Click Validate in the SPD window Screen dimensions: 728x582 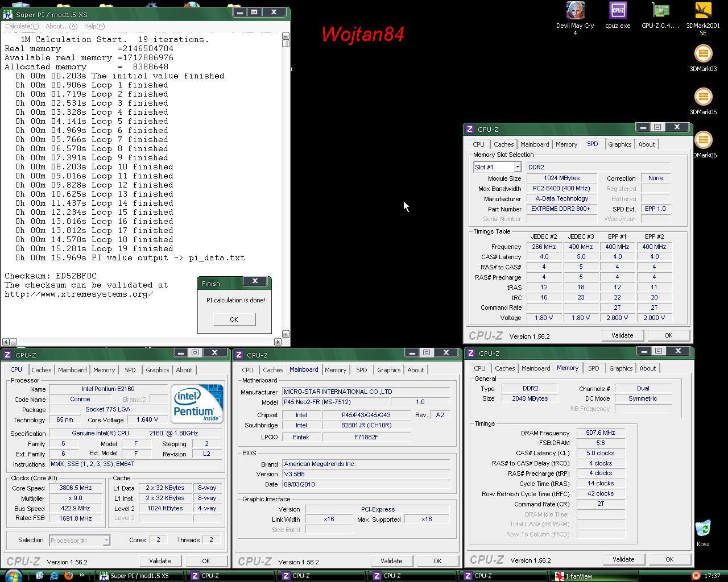click(622, 335)
